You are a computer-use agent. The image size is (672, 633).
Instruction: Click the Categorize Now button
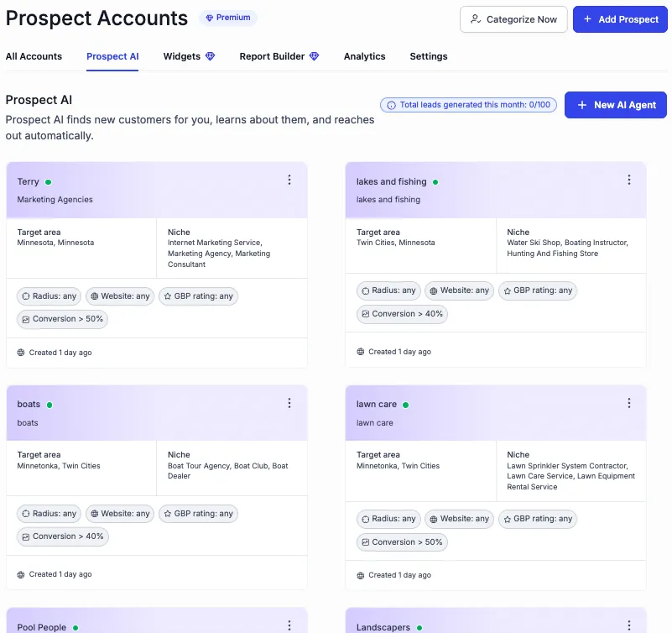coord(513,19)
